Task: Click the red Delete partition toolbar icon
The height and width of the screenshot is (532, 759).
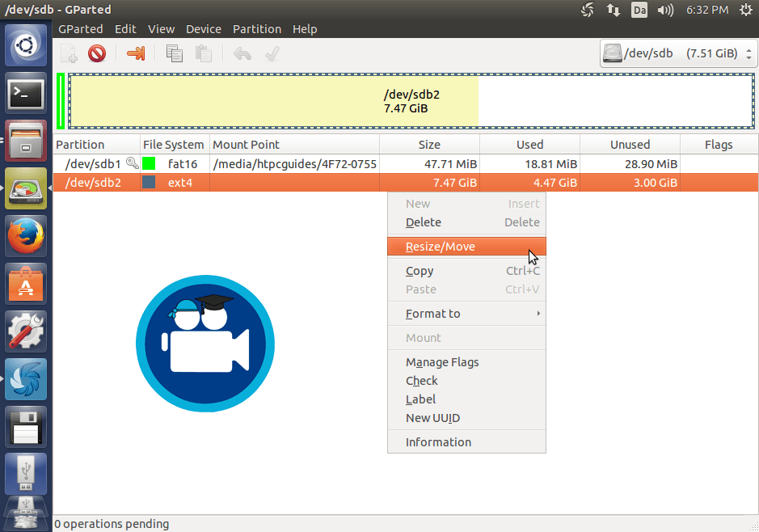Action: click(x=97, y=54)
